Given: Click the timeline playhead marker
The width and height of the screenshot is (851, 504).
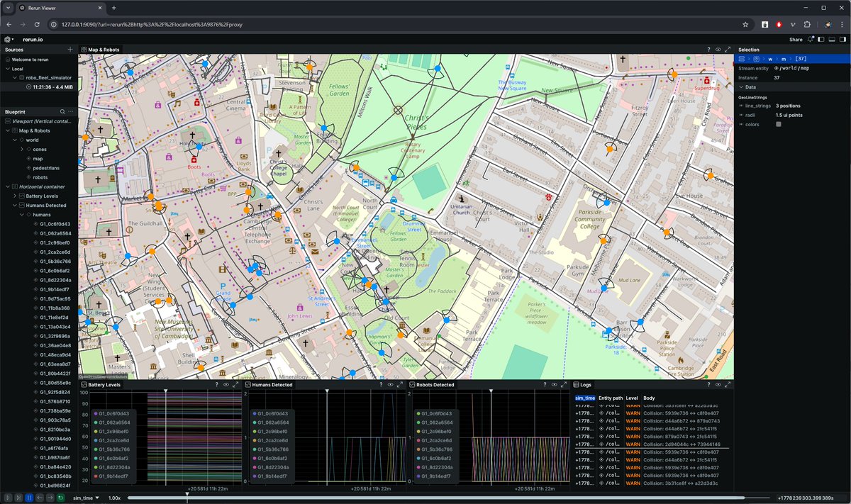Looking at the screenshot, I should point(187,494).
